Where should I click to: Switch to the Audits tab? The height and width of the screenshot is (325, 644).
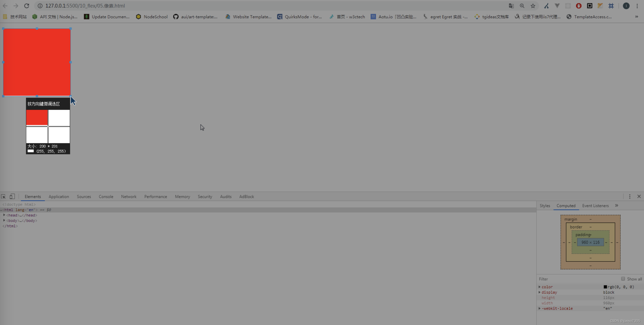[226, 197]
